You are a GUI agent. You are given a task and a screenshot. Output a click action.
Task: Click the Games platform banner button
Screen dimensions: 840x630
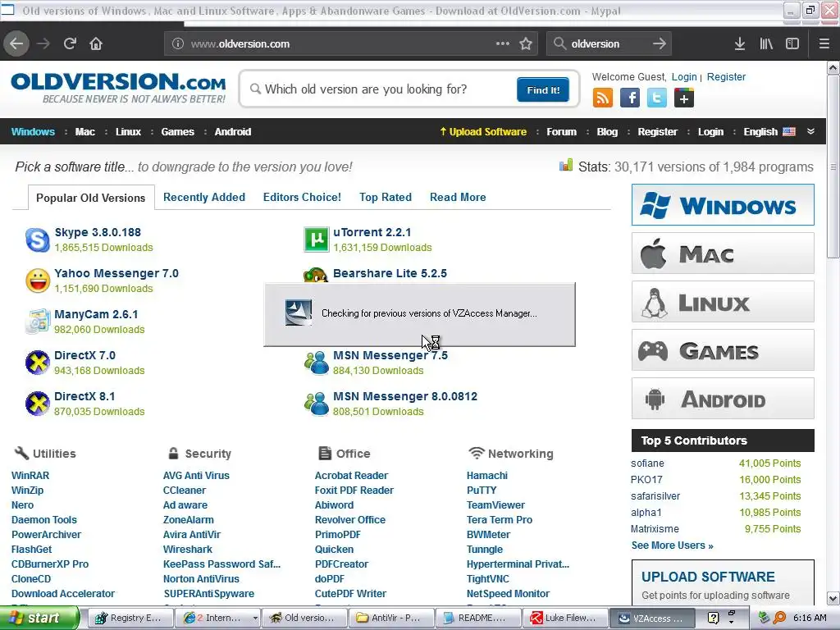[723, 350]
